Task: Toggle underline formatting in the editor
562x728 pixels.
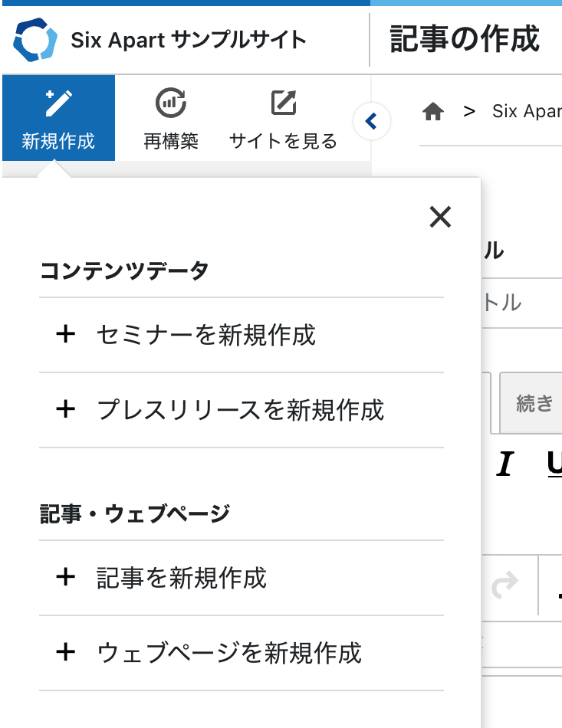Action: (554, 464)
